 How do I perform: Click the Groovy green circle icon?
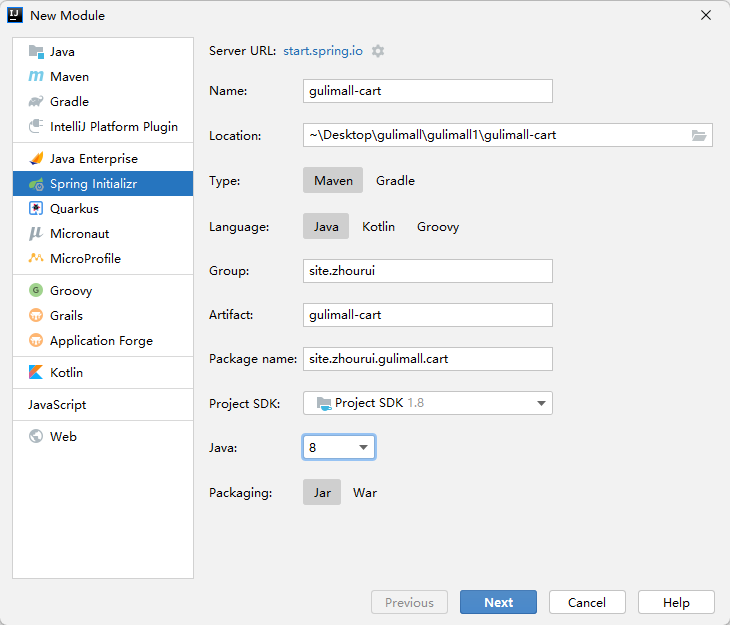click(x=36, y=290)
